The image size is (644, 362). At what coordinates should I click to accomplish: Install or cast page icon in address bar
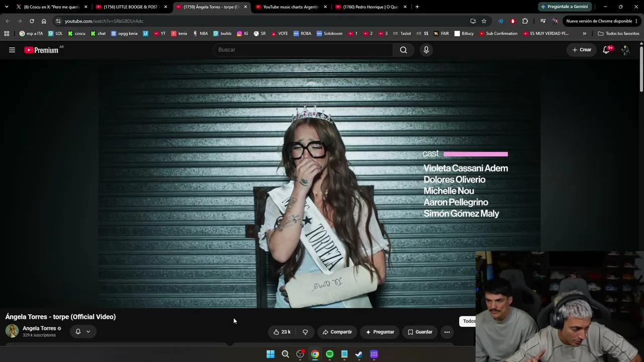pos(473,21)
